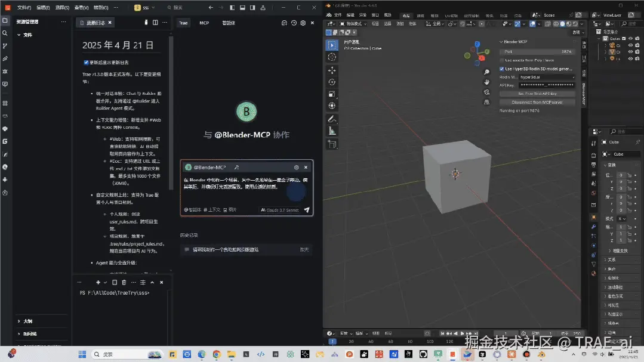This screenshot has width=644, height=362.
Task: Select Blender's Scale tool
Action: pyautogui.click(x=332, y=94)
